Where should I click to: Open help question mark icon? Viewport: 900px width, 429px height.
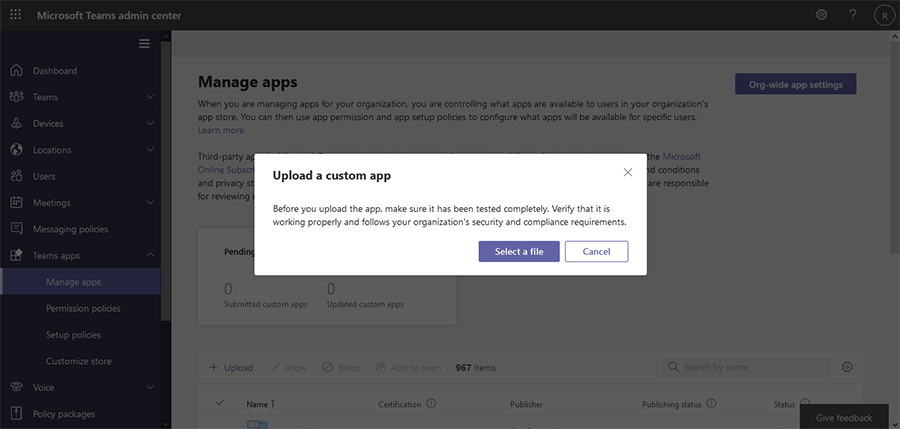853,15
